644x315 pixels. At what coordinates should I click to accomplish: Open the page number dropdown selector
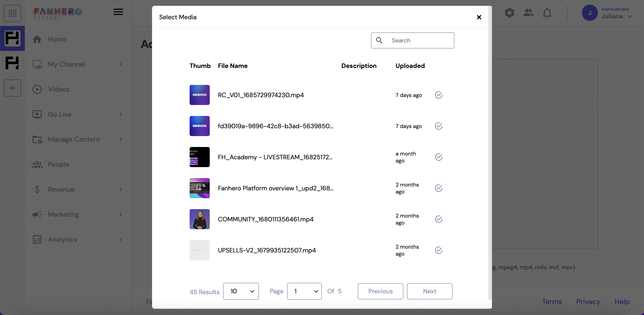pyautogui.click(x=304, y=291)
